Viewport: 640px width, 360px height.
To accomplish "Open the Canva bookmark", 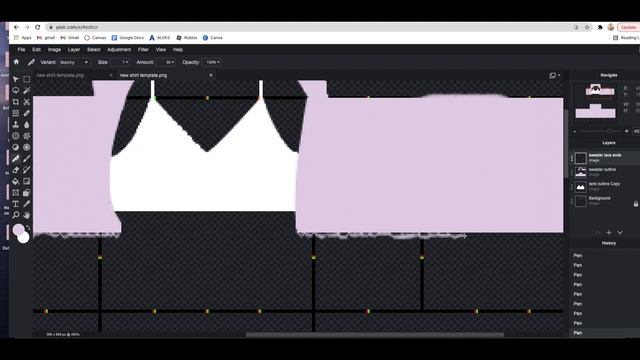I will (x=213, y=38).
